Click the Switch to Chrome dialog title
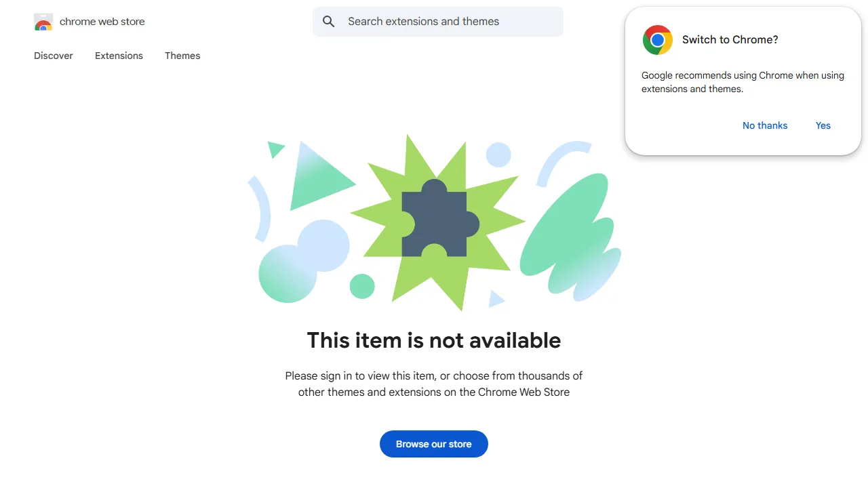 pos(730,39)
